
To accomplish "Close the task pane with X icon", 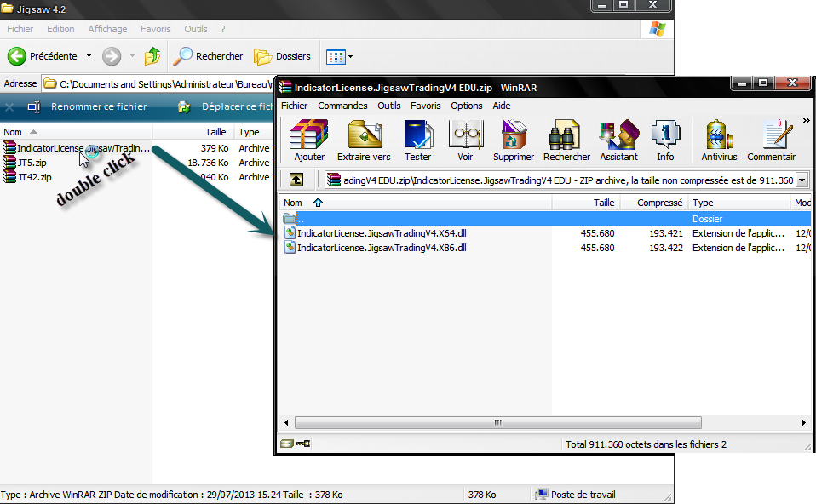I will 9,107.
